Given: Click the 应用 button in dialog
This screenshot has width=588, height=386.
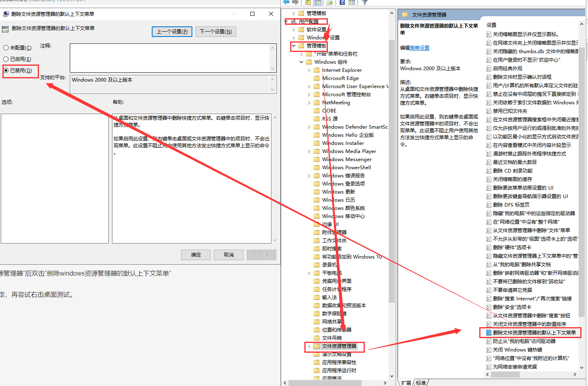Looking at the screenshot, I should pos(261,255).
